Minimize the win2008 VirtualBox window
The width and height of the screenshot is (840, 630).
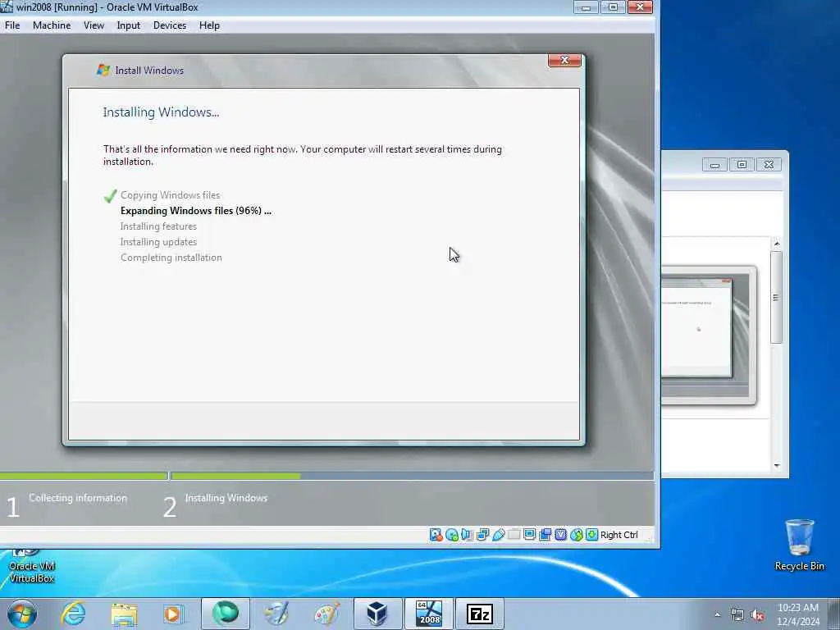[x=586, y=7]
